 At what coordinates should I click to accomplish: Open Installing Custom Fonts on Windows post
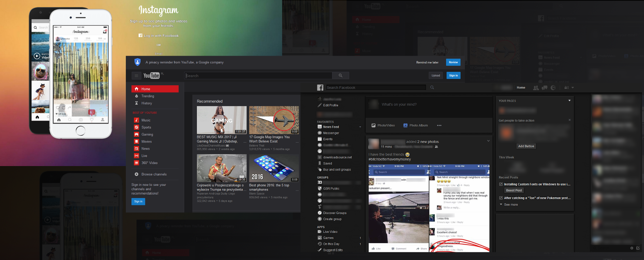point(537,184)
